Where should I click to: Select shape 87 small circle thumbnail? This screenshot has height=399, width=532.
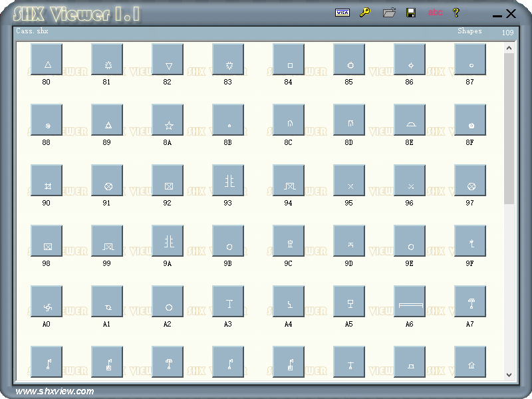470,60
